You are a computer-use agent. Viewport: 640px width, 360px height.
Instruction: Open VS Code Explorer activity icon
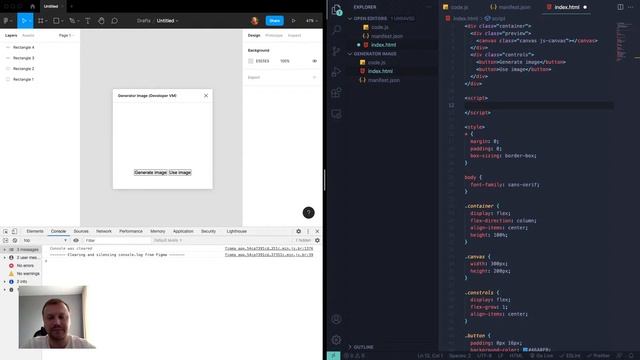coord(336,10)
